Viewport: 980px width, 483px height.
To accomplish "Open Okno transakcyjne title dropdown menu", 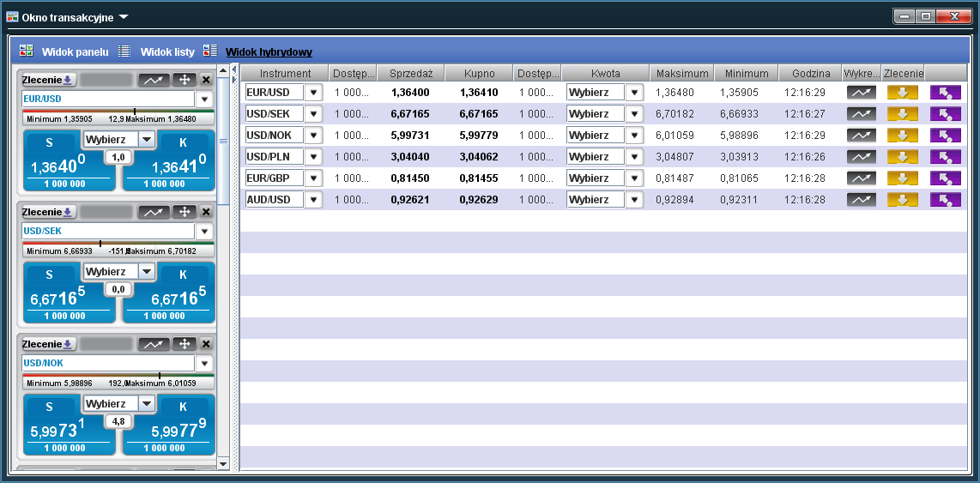I will pos(123,17).
